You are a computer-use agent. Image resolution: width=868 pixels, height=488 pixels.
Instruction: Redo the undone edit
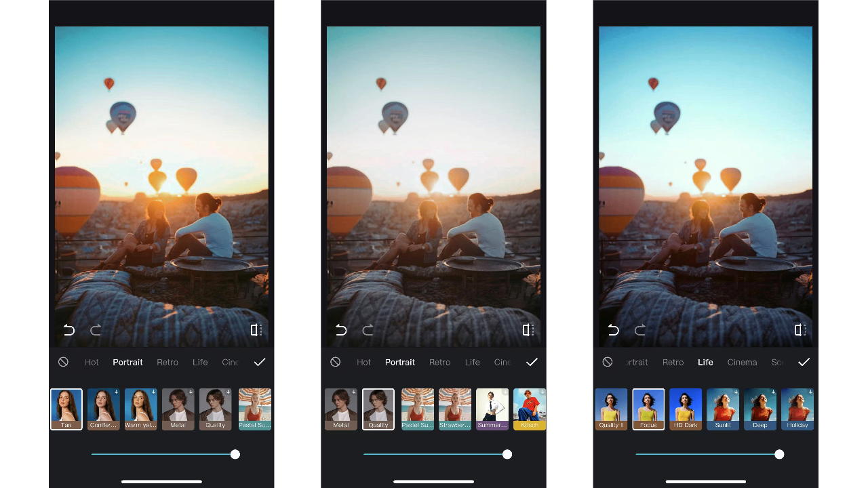point(96,330)
